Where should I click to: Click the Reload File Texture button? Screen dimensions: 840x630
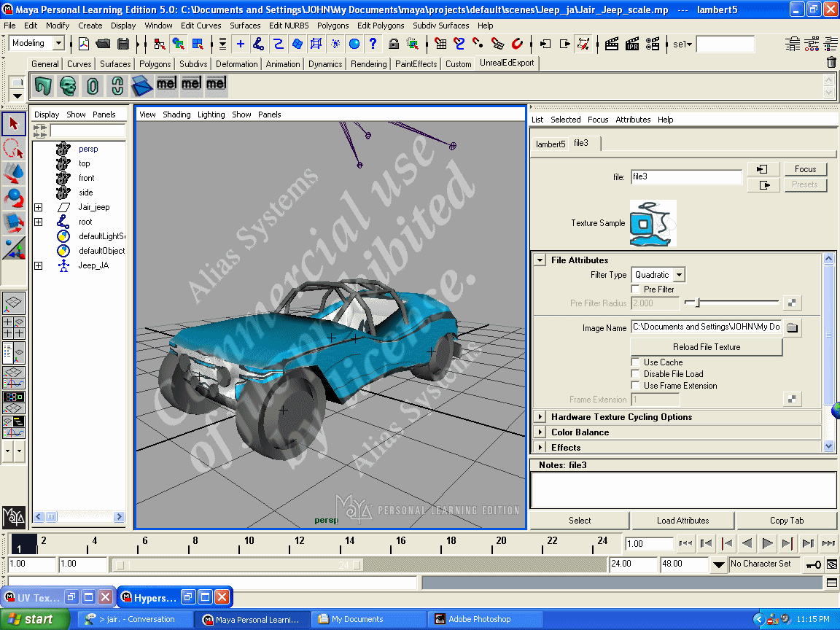click(707, 347)
